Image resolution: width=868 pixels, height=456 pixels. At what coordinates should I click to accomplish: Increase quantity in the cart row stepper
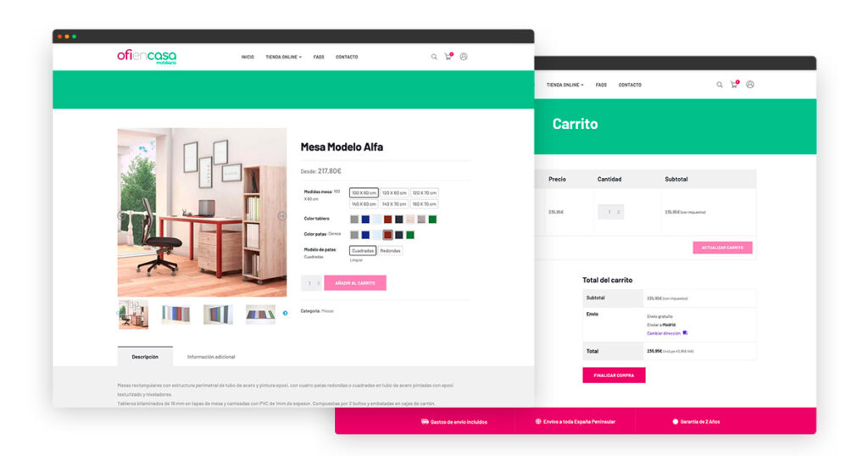tap(618, 212)
